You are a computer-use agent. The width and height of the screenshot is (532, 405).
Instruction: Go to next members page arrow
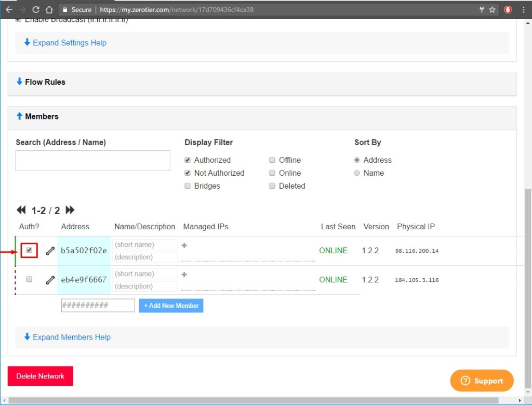(70, 210)
